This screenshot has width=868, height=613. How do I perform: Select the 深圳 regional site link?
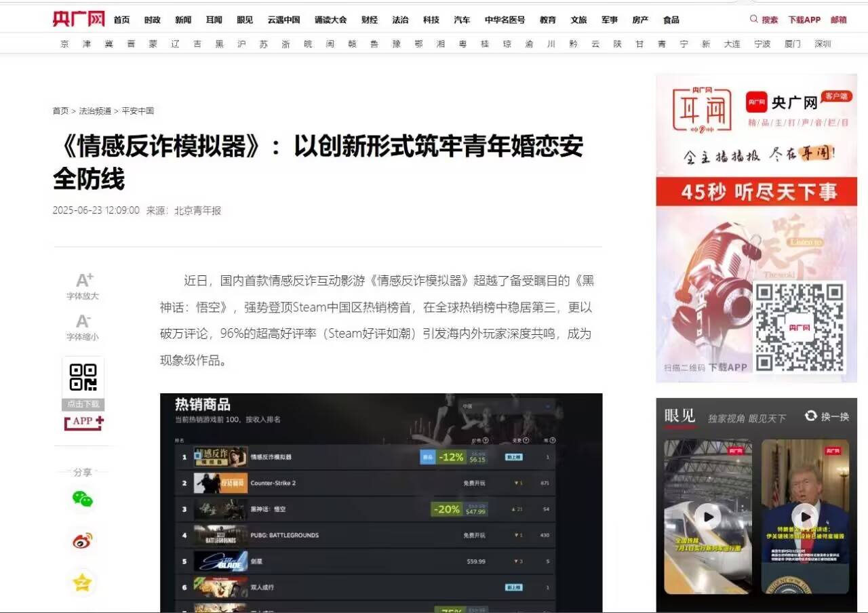point(823,44)
